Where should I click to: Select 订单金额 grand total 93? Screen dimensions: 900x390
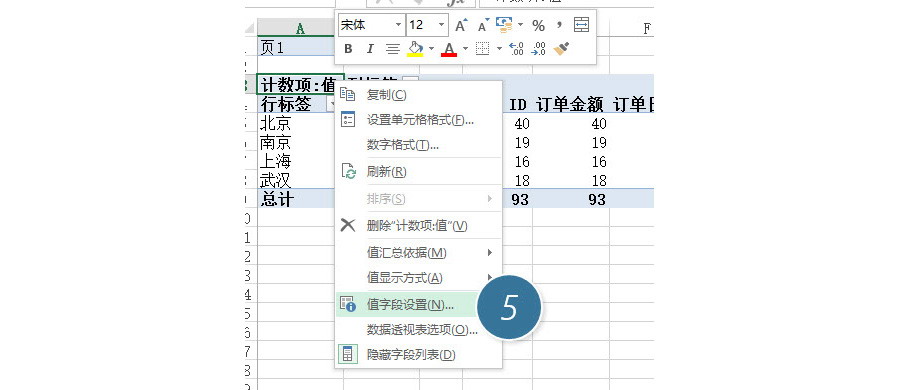(571, 199)
